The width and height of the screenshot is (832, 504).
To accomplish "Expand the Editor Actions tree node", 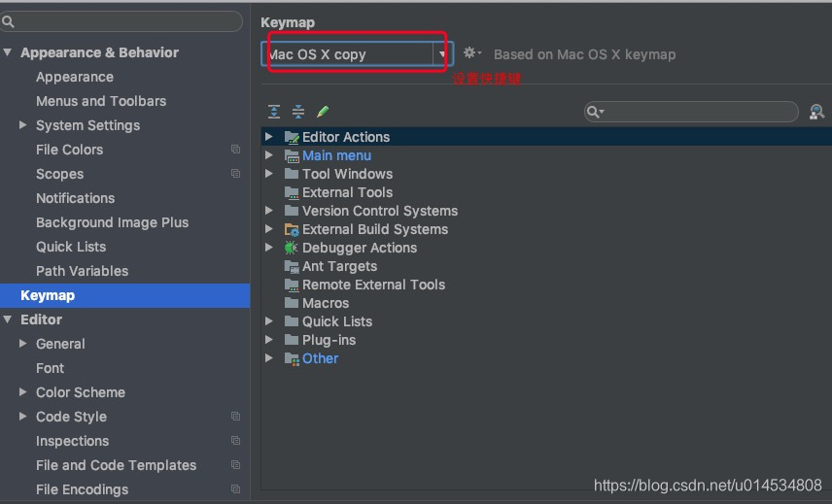I will [x=269, y=137].
